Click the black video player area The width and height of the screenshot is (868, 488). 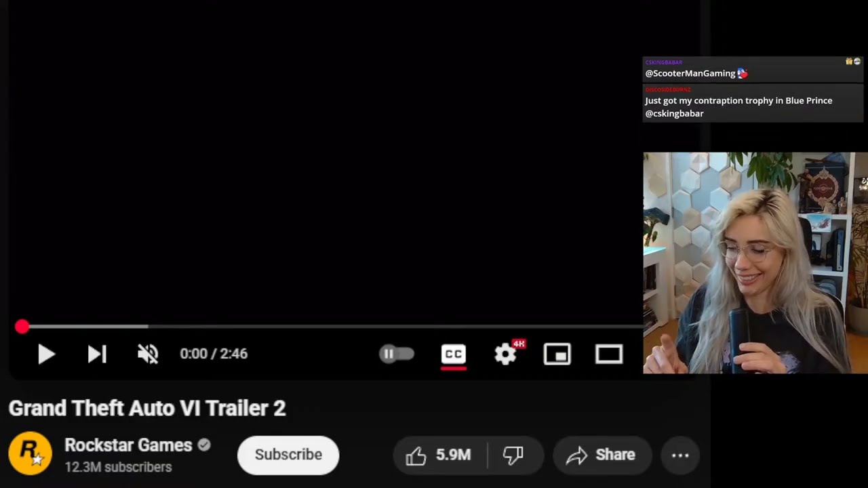tap(325, 163)
